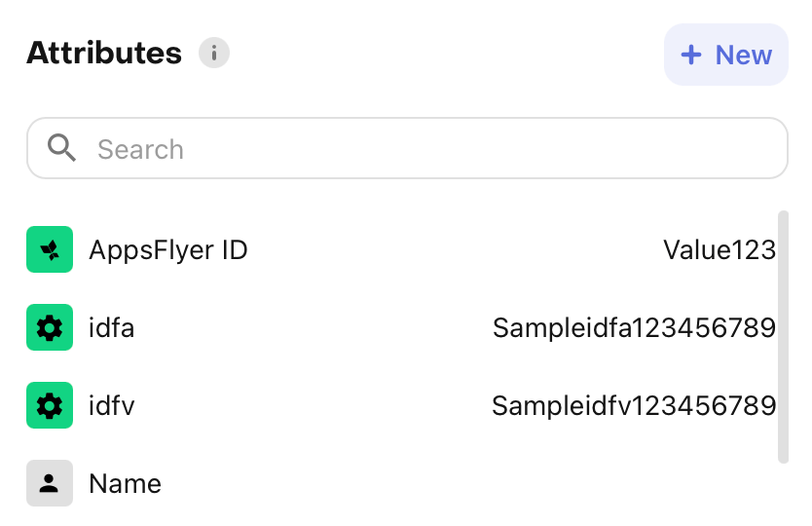Viewport: 812px width, 526px height.
Task: Click the plus icon in New button
Action: pyautogui.click(x=691, y=55)
